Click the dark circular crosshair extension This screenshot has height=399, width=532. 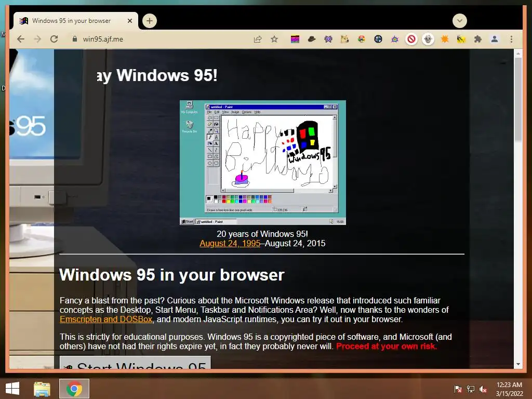pos(378,39)
